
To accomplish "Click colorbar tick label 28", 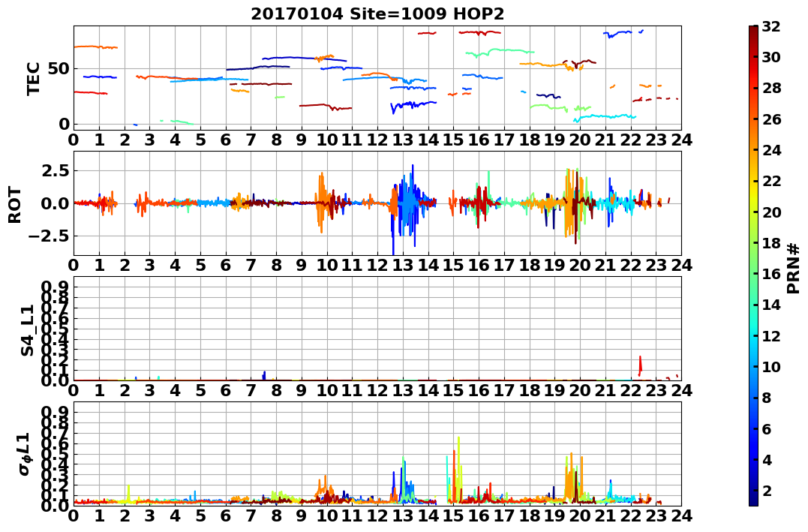I will tap(771, 88).
